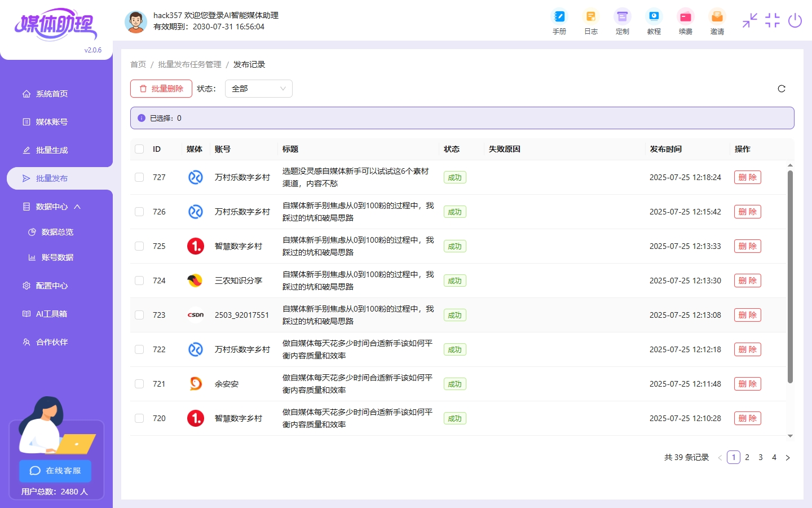Image resolution: width=812 pixels, height=508 pixels.
Task: Check the checkbox for record ID 727
Action: 139,177
